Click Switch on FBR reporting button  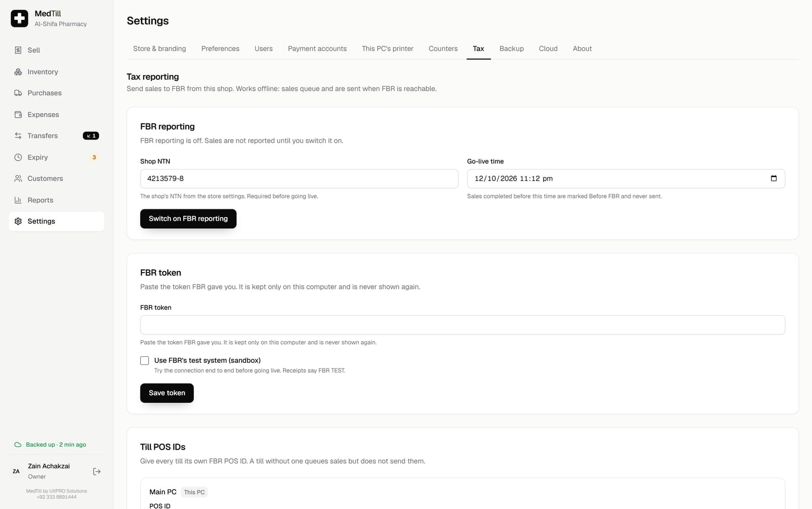coord(188,219)
